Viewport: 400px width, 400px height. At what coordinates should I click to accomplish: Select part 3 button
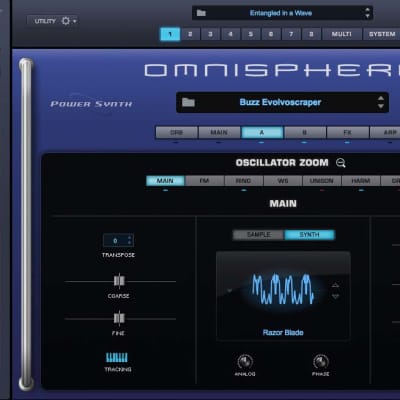pyautogui.click(x=210, y=34)
